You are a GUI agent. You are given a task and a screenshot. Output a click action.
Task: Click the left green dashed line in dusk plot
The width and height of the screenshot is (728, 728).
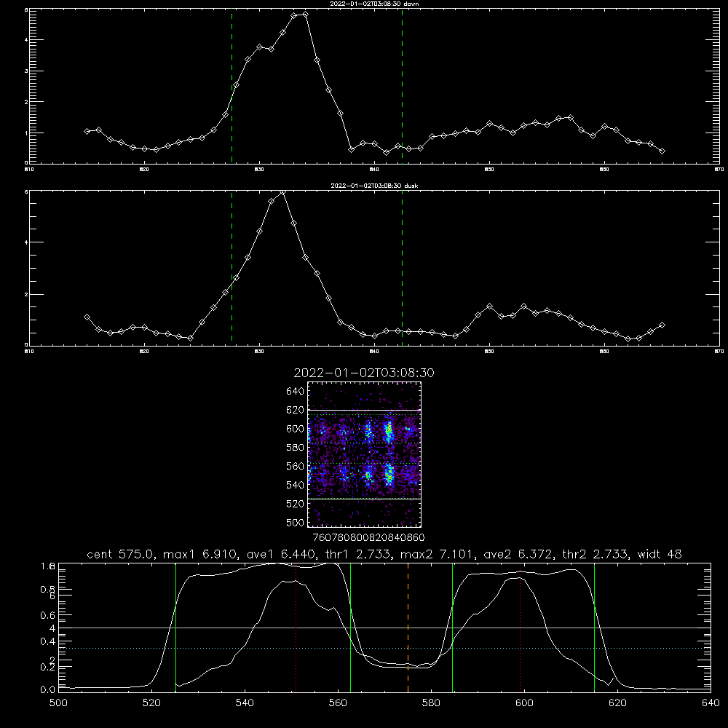(232, 268)
